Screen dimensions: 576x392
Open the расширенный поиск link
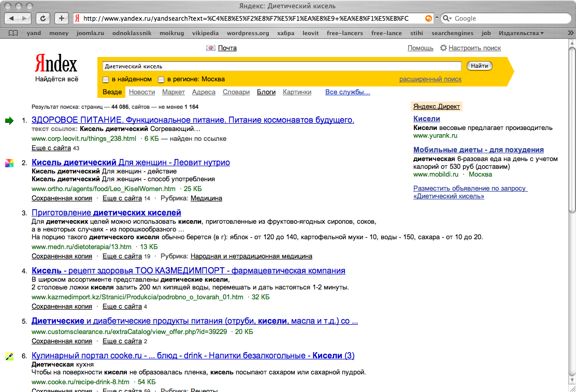click(430, 79)
